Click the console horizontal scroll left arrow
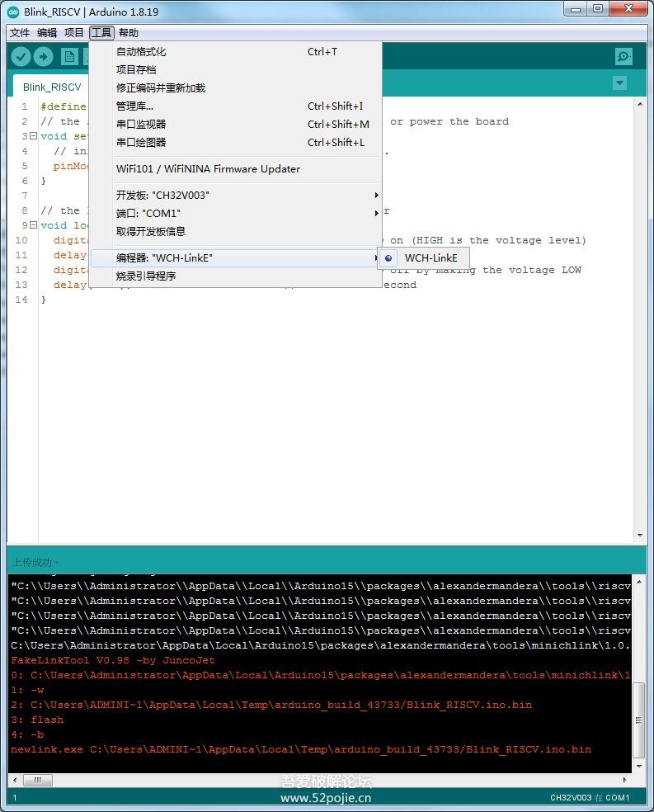Viewport: 654px width, 812px height. pyautogui.click(x=15, y=779)
